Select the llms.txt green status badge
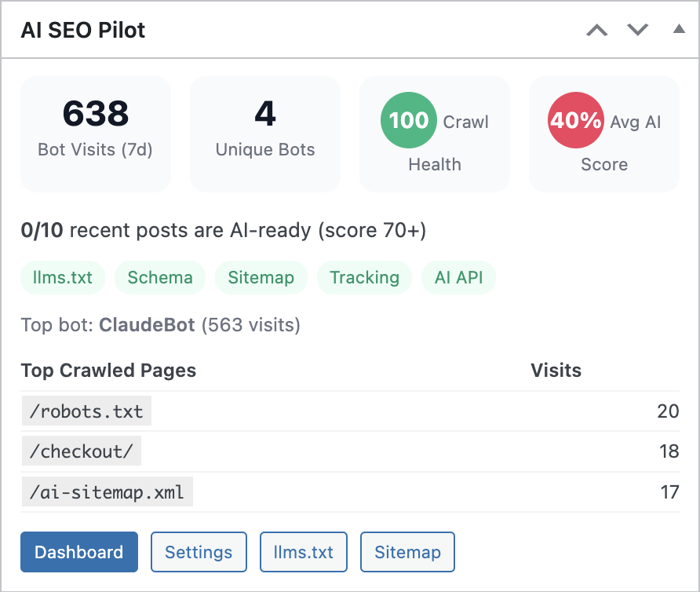This screenshot has width=700, height=592. tap(63, 277)
